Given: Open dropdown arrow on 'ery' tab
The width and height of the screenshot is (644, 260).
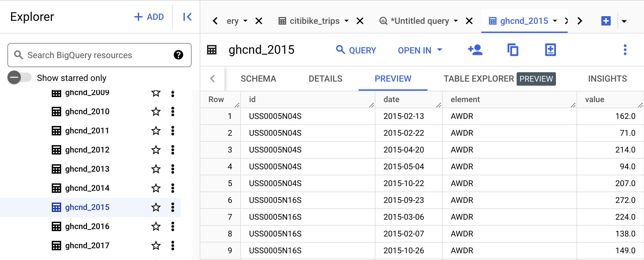Looking at the screenshot, I should coord(245,21).
